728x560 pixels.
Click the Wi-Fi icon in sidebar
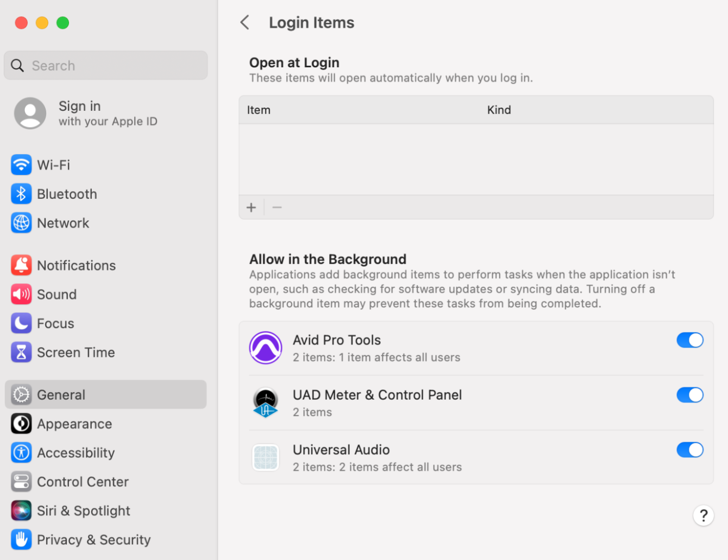click(x=21, y=165)
